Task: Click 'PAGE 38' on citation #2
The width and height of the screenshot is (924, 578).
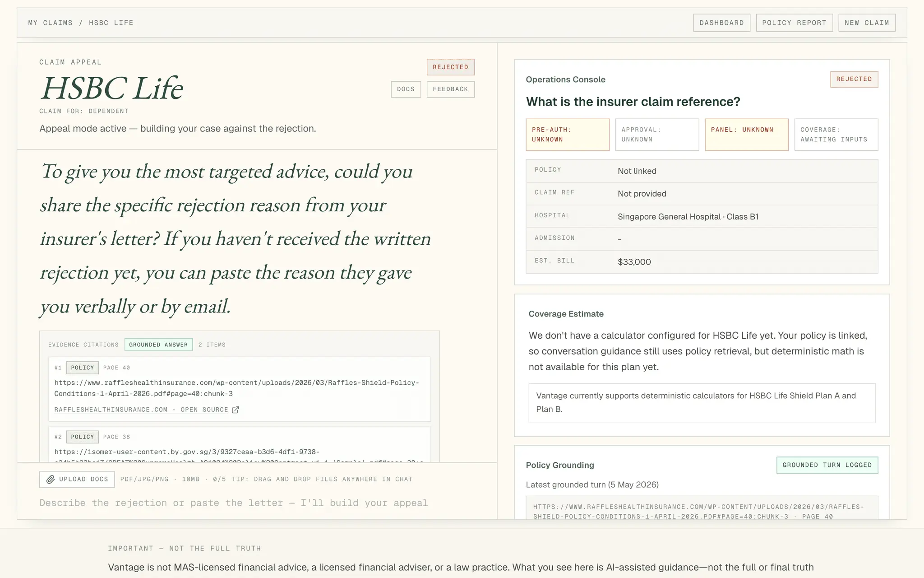Action: click(x=116, y=437)
